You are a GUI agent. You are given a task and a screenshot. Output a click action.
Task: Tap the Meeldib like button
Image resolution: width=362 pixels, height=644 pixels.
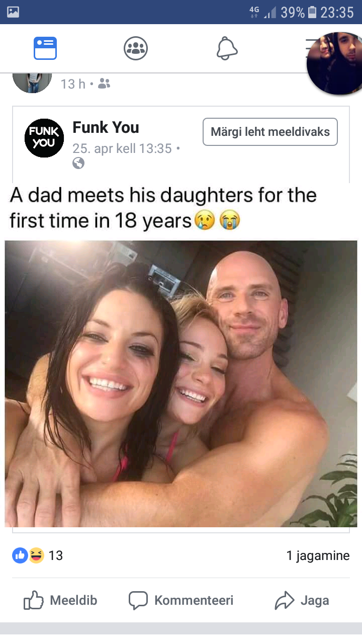[60, 600]
